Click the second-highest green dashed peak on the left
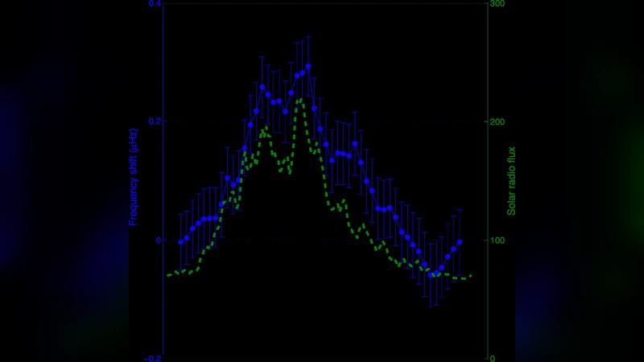Image resolution: width=644 pixels, height=362 pixels. pyautogui.click(x=263, y=127)
